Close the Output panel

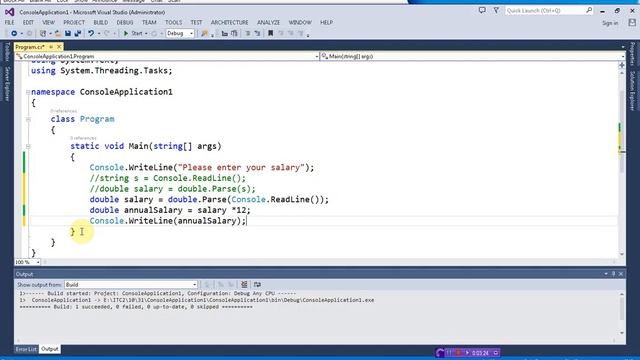[621, 274]
